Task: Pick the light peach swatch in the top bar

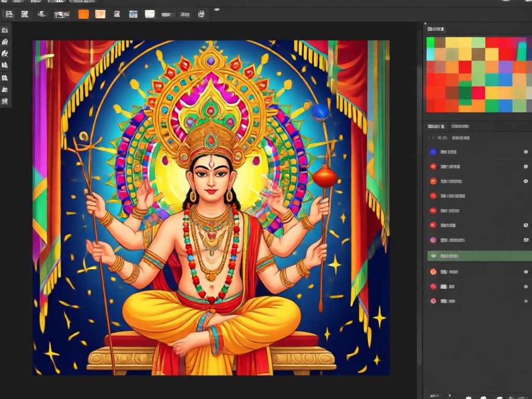Action: [100, 14]
